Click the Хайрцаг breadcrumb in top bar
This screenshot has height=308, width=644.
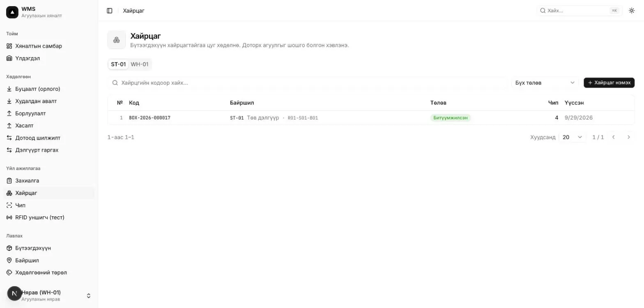134,11
